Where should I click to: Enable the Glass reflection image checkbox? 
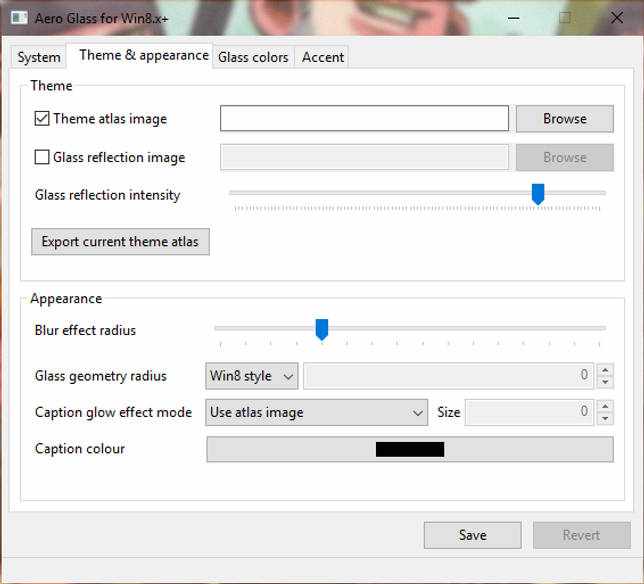pyautogui.click(x=42, y=157)
